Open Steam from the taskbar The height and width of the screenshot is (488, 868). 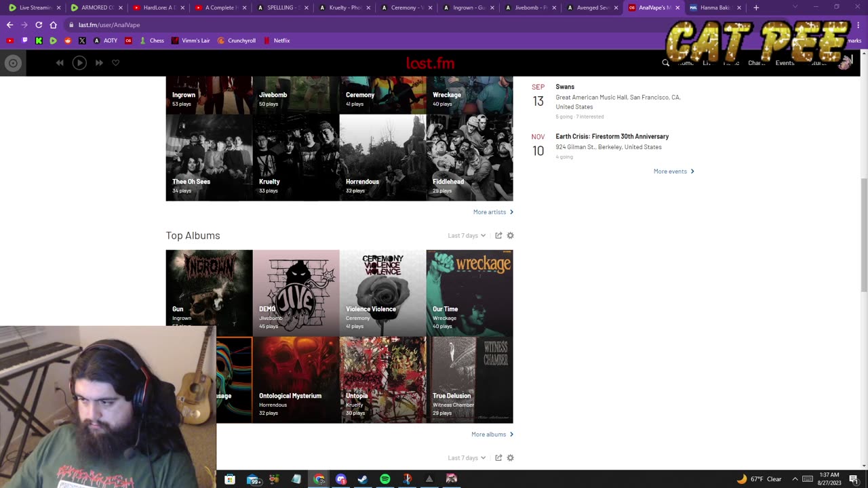(363, 479)
